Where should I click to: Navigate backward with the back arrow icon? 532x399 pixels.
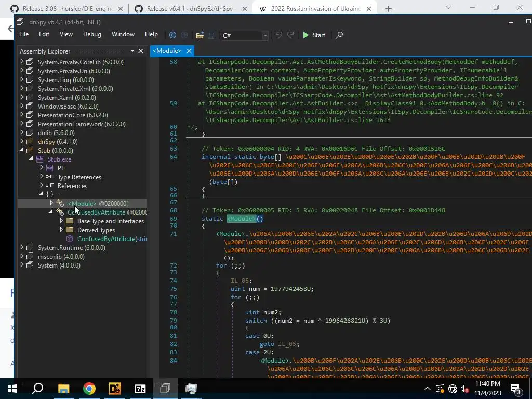(x=172, y=35)
